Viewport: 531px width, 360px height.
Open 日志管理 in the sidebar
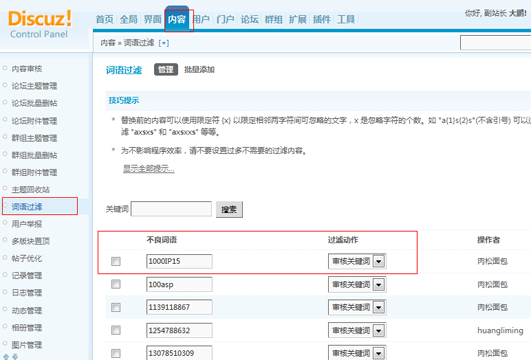coord(27,293)
